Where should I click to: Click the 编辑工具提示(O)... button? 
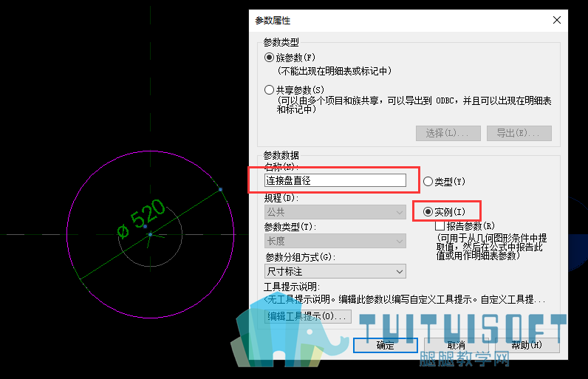coord(308,316)
